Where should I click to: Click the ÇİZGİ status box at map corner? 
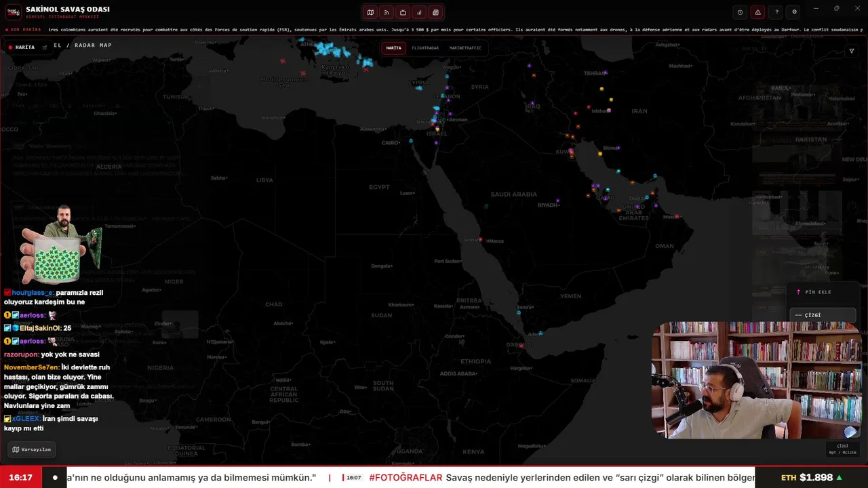(x=842, y=449)
